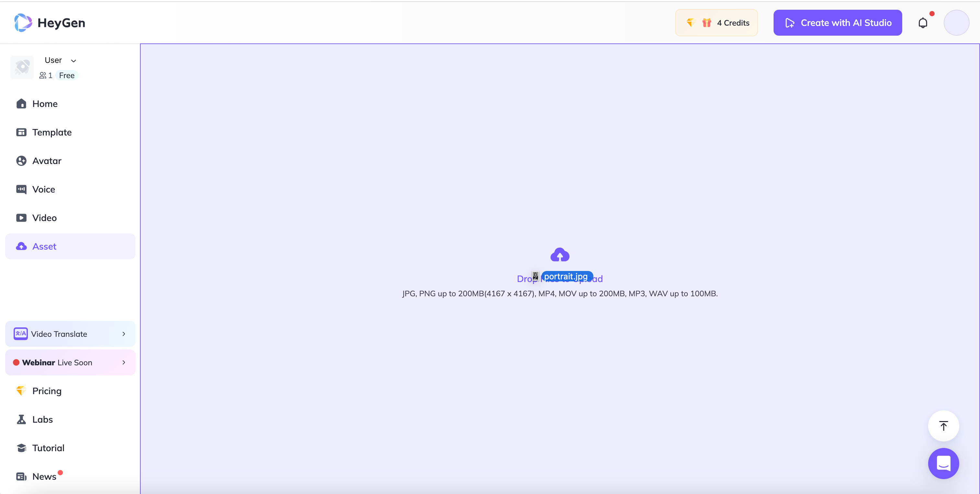Screen dimensions: 980x494
Task: Click Create with AI Studio button
Action: [x=838, y=23]
